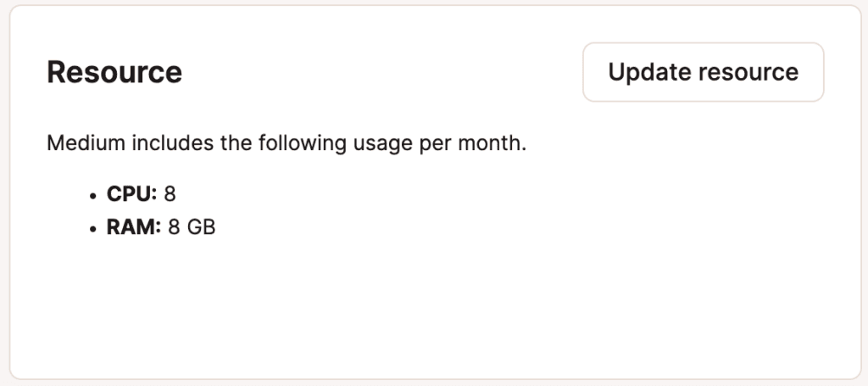
Task: Click the CPU value 8
Action: click(x=170, y=194)
